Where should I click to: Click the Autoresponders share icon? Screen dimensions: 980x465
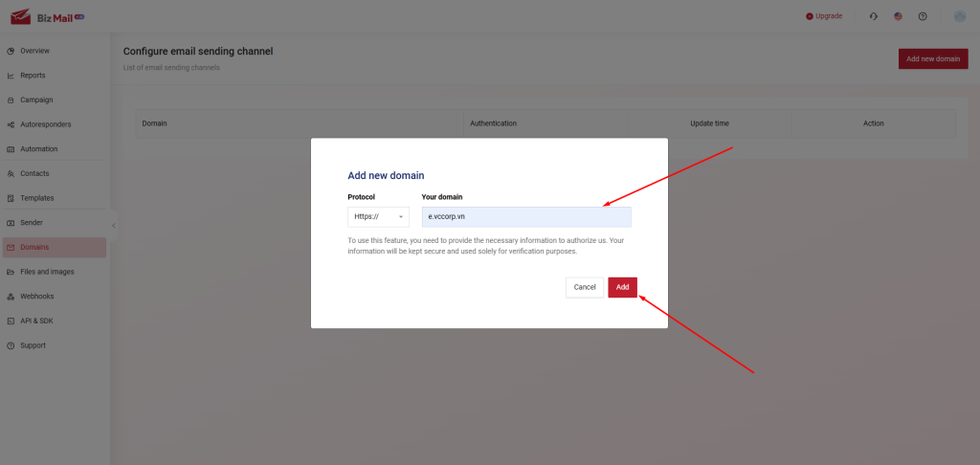point(11,124)
